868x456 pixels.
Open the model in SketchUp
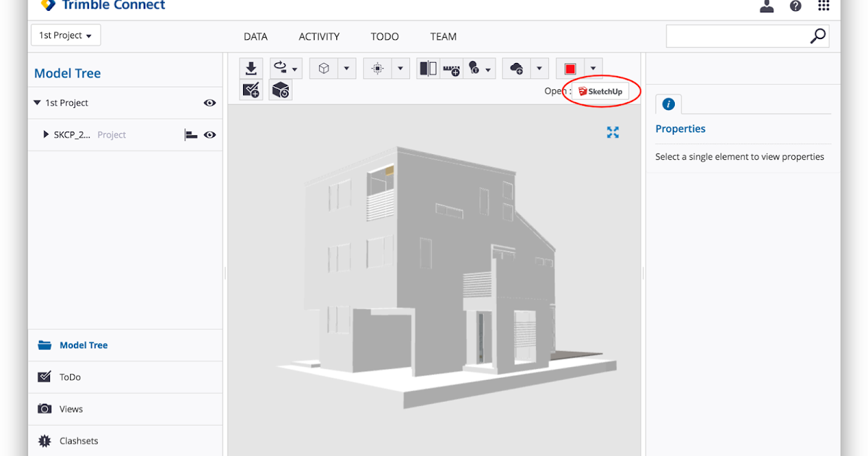pos(601,91)
